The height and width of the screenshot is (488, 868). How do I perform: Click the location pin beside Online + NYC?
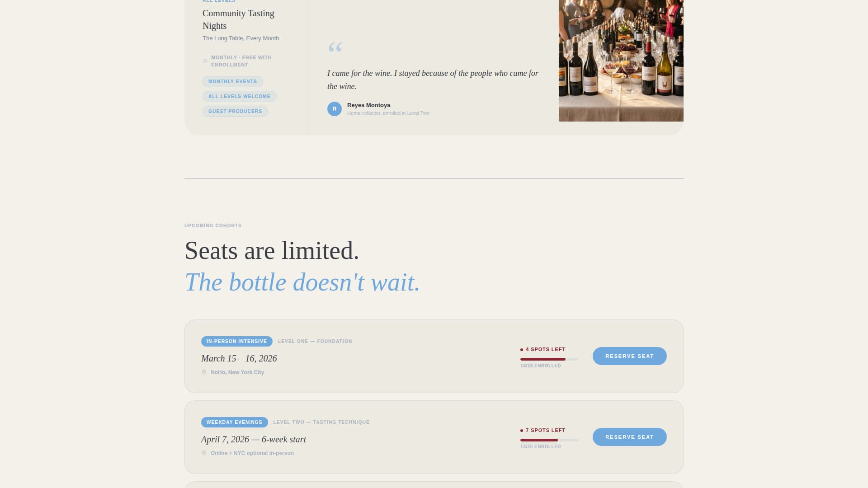[204, 453]
